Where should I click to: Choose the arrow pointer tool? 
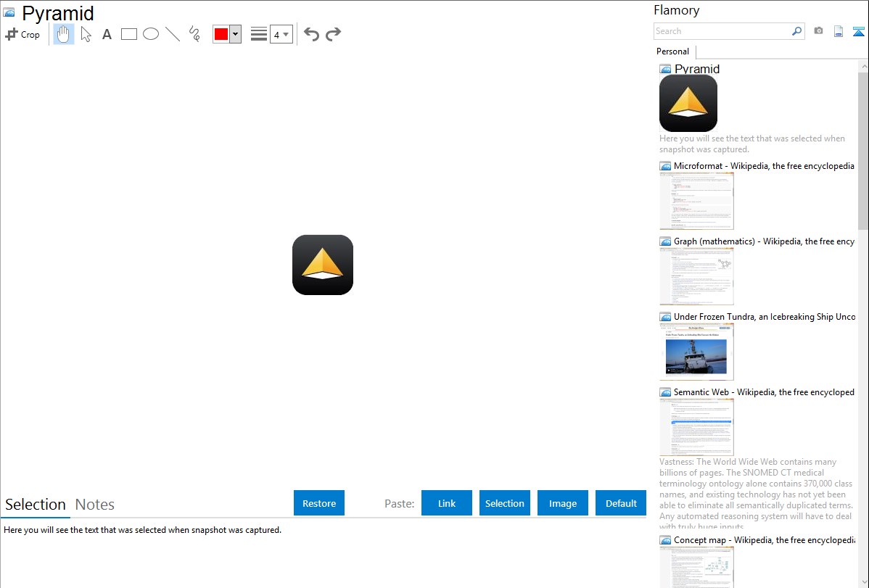[x=86, y=34]
